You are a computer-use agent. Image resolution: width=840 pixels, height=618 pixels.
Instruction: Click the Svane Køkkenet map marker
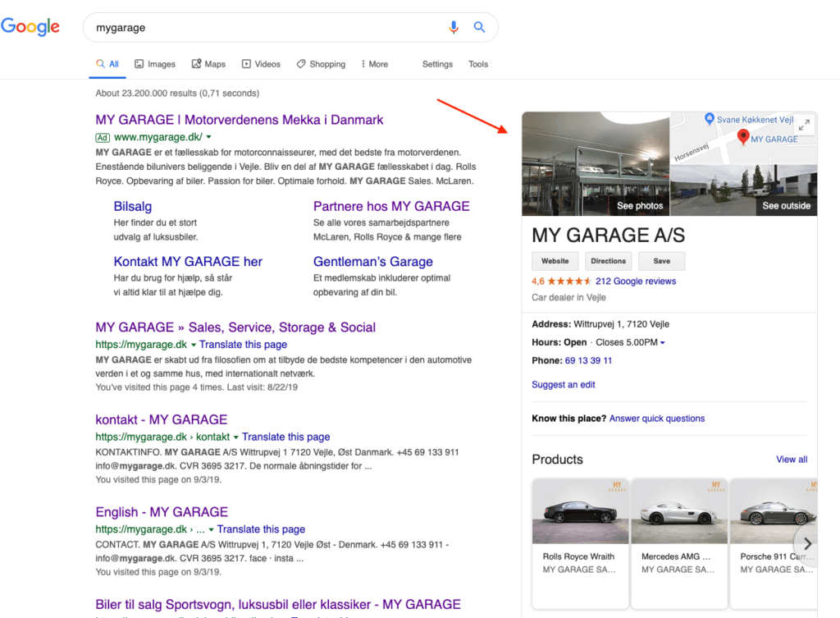click(x=710, y=119)
